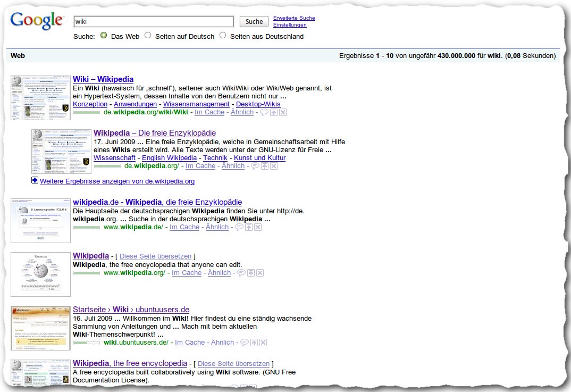Click the 'Kunst und Kultur' sitelink
571x392 pixels.
tap(259, 158)
